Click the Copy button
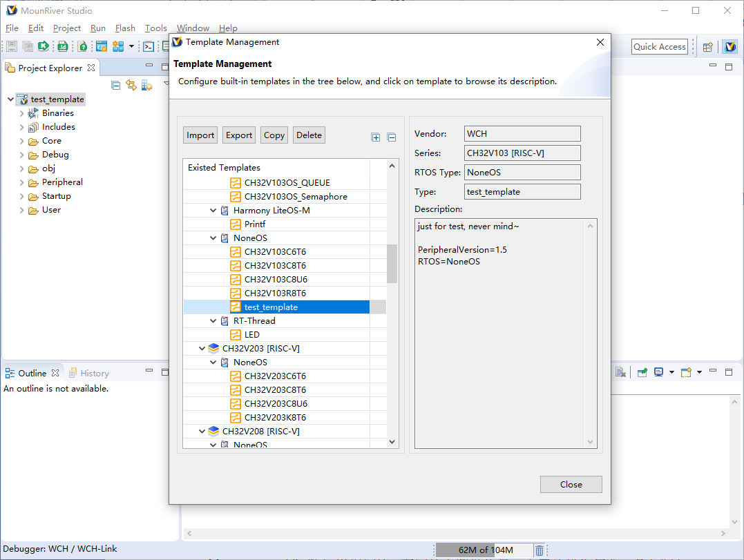Image resolution: width=744 pixels, height=560 pixels. click(x=274, y=135)
